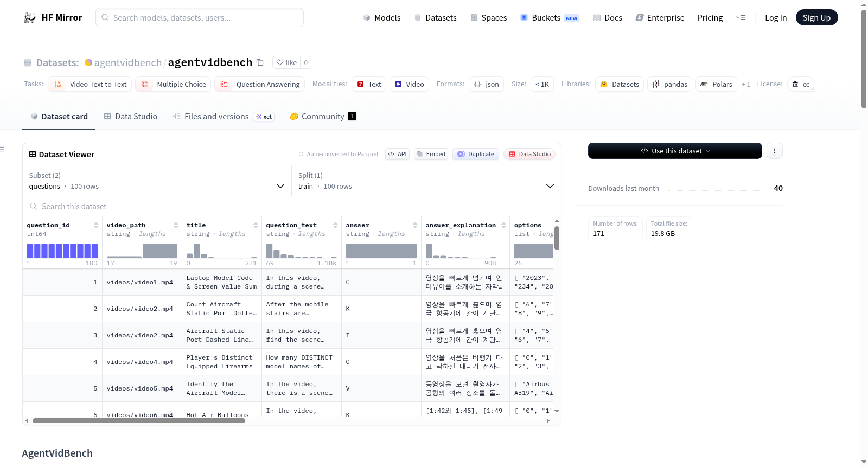Click the Polars library tag
The width and height of the screenshot is (868, 467).
click(x=716, y=84)
